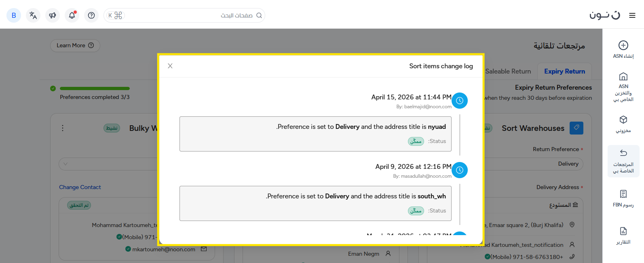The height and width of the screenshot is (263, 644).
Task: Click the Sort Warehouses tag icon
Action: (576, 128)
